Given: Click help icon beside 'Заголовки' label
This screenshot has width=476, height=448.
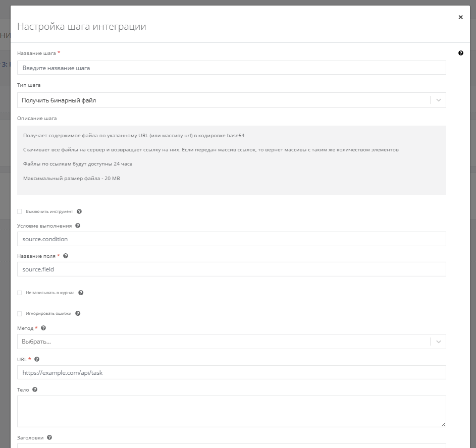Looking at the screenshot, I should pyautogui.click(x=49, y=438).
